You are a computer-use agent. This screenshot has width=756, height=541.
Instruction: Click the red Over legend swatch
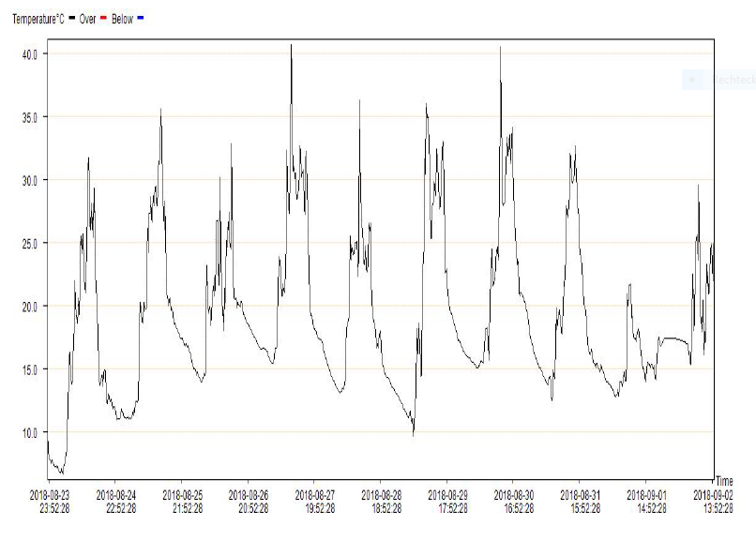pyautogui.click(x=105, y=19)
